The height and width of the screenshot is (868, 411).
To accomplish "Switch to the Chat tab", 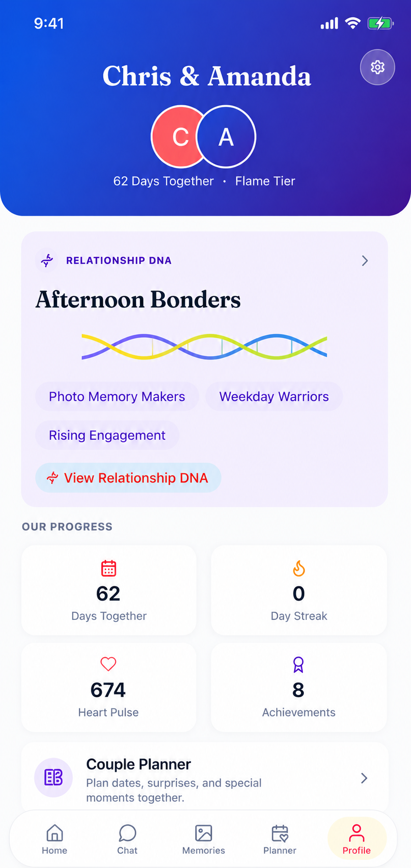I will pyautogui.click(x=127, y=839).
